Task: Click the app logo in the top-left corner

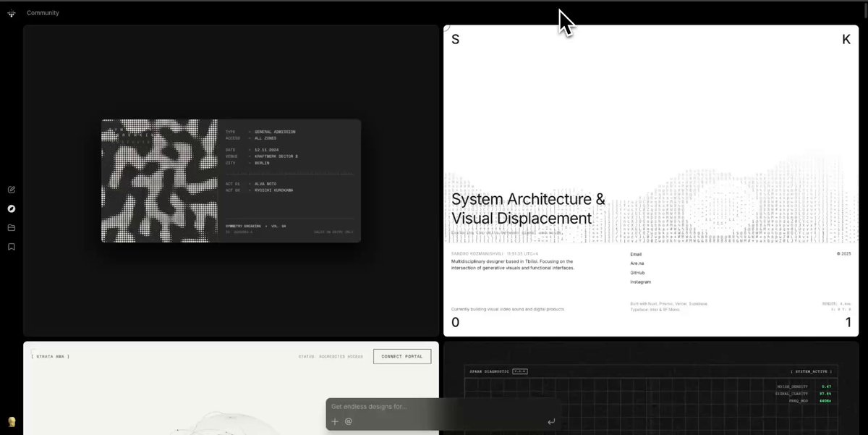Action: click(x=11, y=12)
